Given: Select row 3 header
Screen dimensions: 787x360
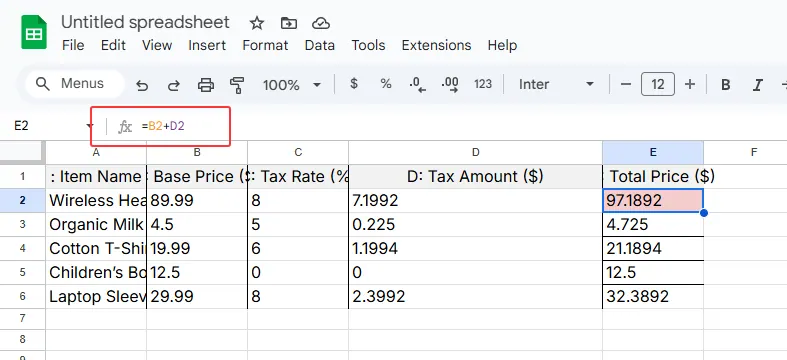Looking at the screenshot, I should click(x=23, y=224).
